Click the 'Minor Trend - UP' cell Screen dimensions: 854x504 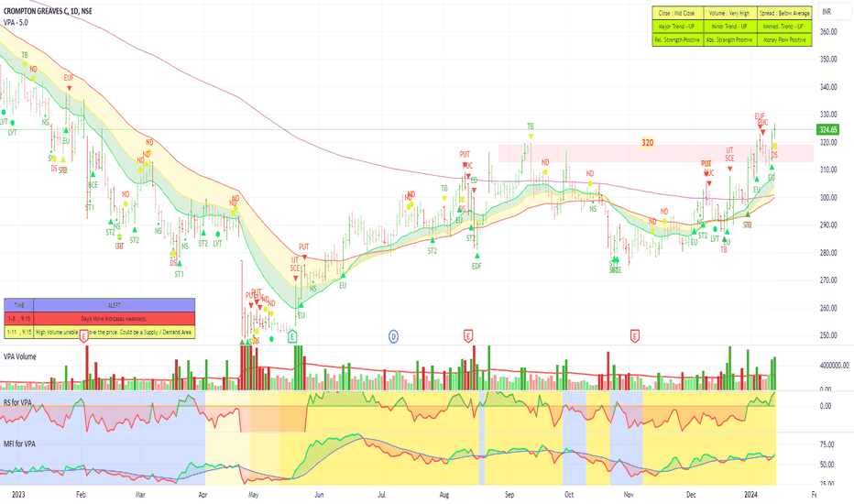[x=729, y=27]
